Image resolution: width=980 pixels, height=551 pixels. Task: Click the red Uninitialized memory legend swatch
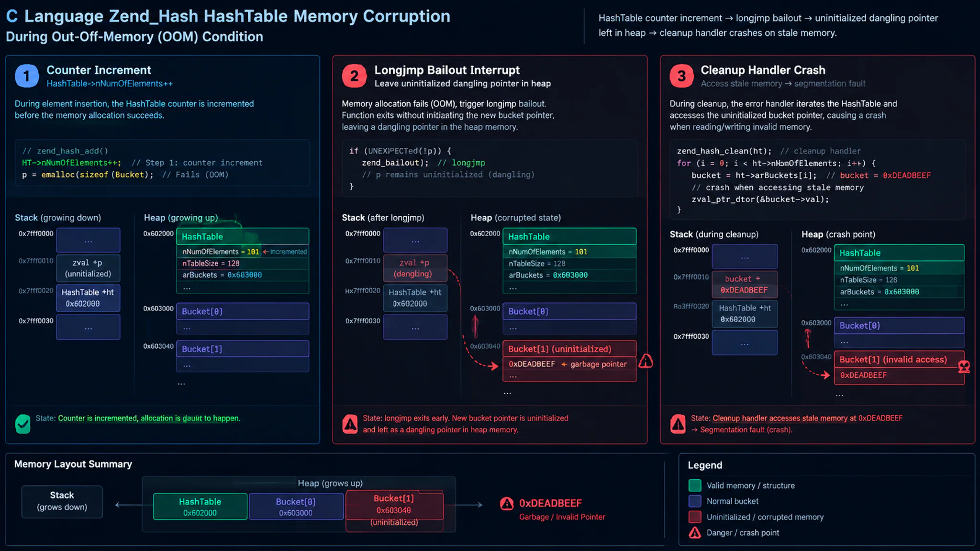coord(695,517)
